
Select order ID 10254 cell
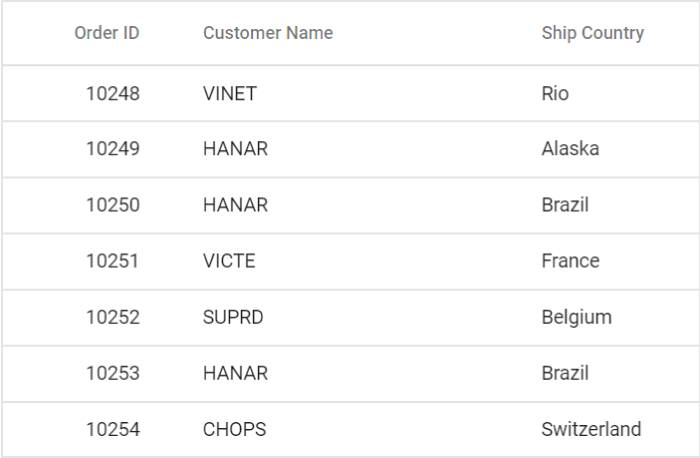click(113, 429)
